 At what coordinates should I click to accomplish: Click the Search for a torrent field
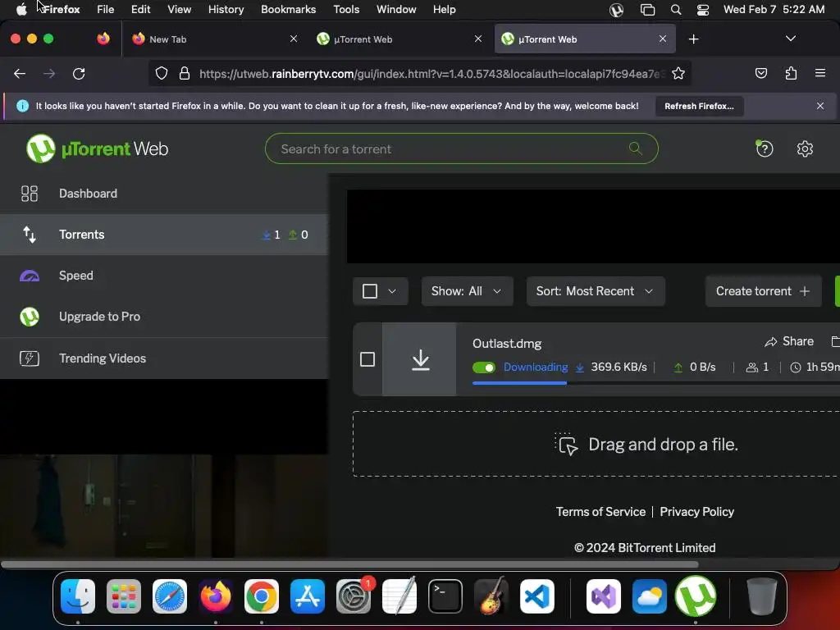point(461,149)
